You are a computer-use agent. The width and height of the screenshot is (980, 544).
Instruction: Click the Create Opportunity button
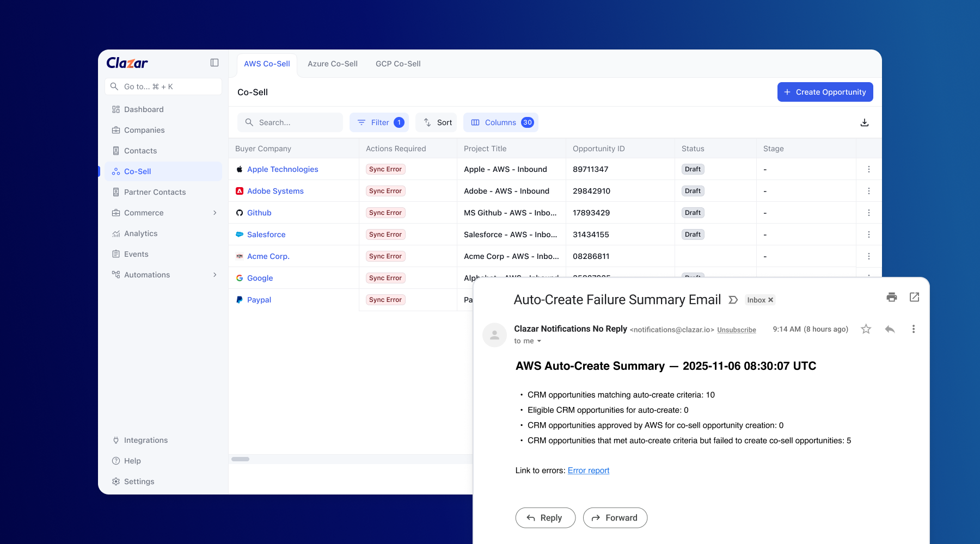pyautogui.click(x=825, y=92)
